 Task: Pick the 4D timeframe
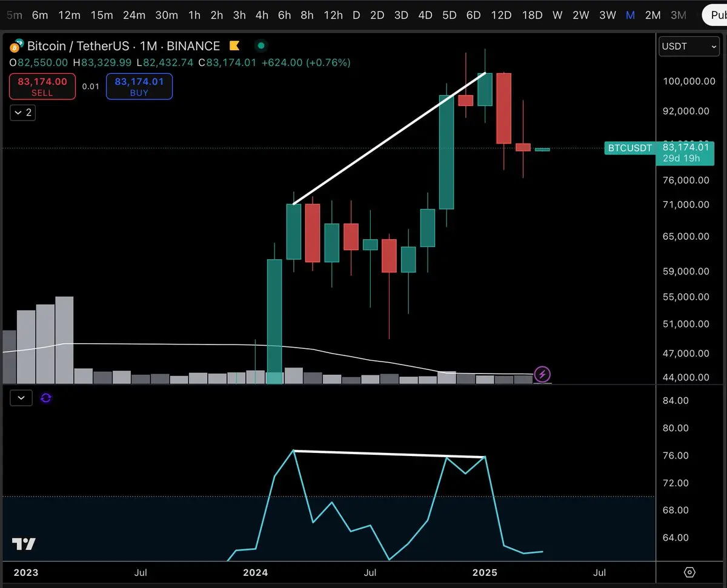[425, 15]
